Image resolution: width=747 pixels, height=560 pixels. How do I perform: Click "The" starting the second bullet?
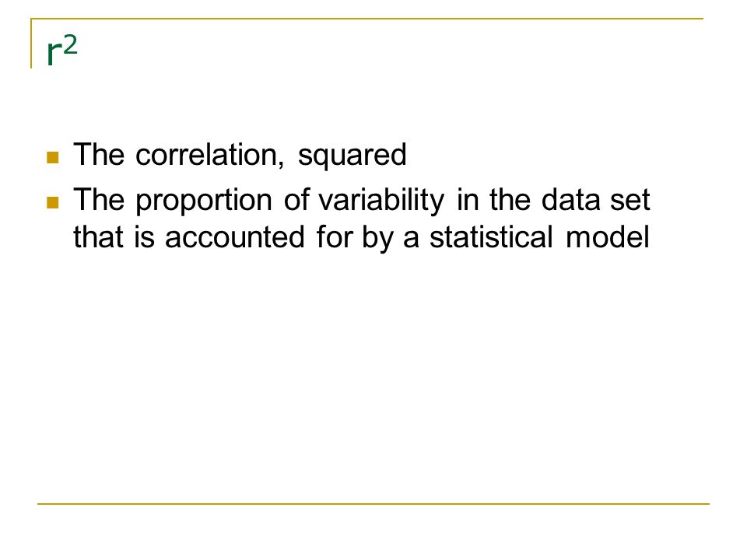(99, 200)
